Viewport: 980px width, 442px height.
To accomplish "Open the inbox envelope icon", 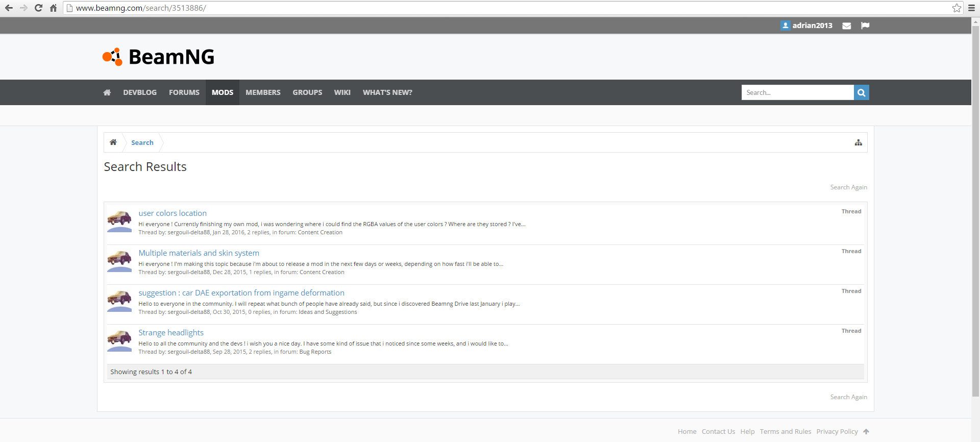I will tap(847, 26).
